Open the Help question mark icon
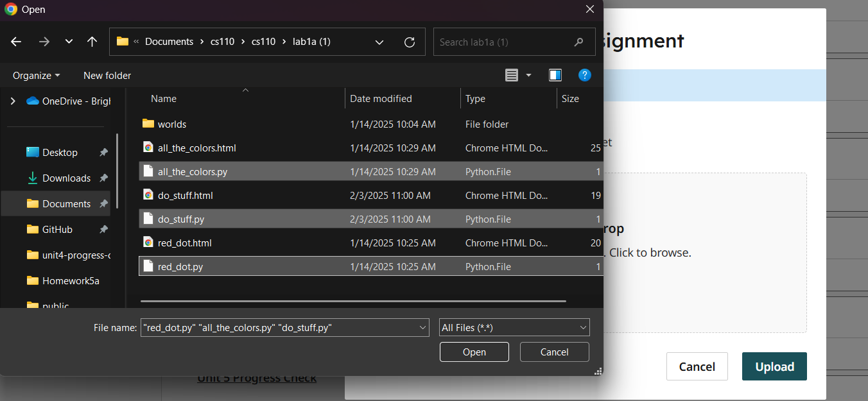Viewport: 868px width, 401px height. click(584, 75)
